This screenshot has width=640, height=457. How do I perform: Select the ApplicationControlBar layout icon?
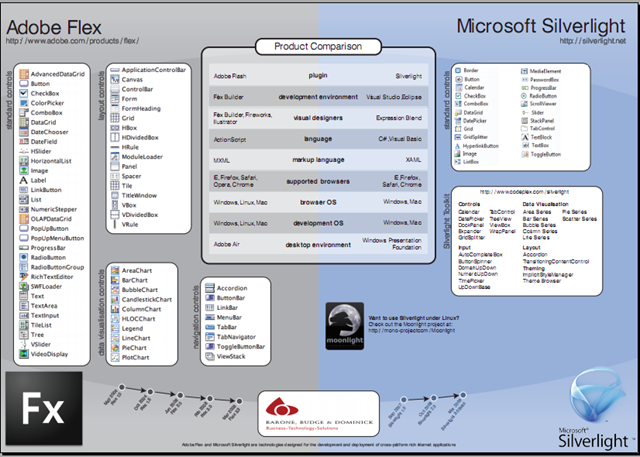[115, 70]
